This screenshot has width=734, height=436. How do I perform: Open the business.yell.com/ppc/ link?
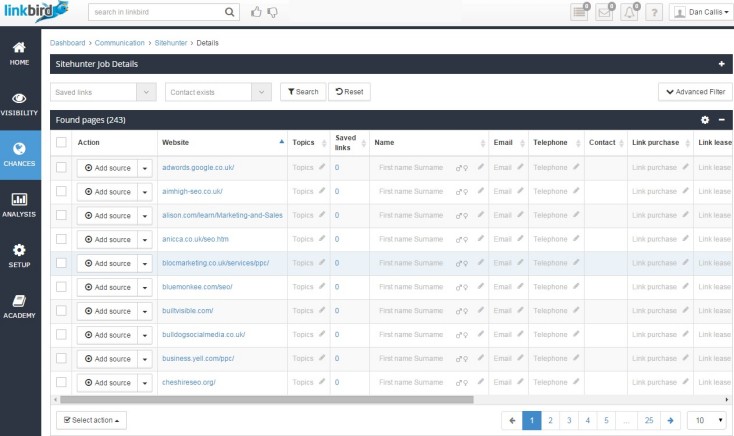click(x=198, y=358)
